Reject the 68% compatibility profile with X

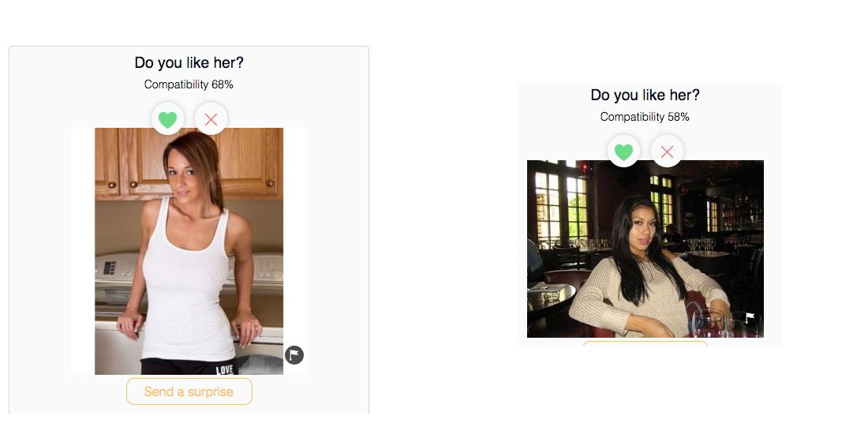pyautogui.click(x=211, y=118)
